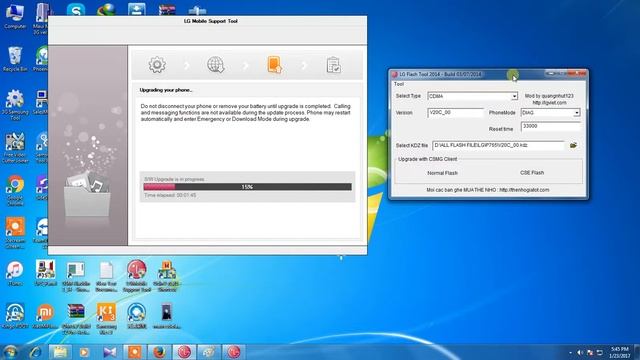Click the Normal Flash button

[x=442, y=173]
